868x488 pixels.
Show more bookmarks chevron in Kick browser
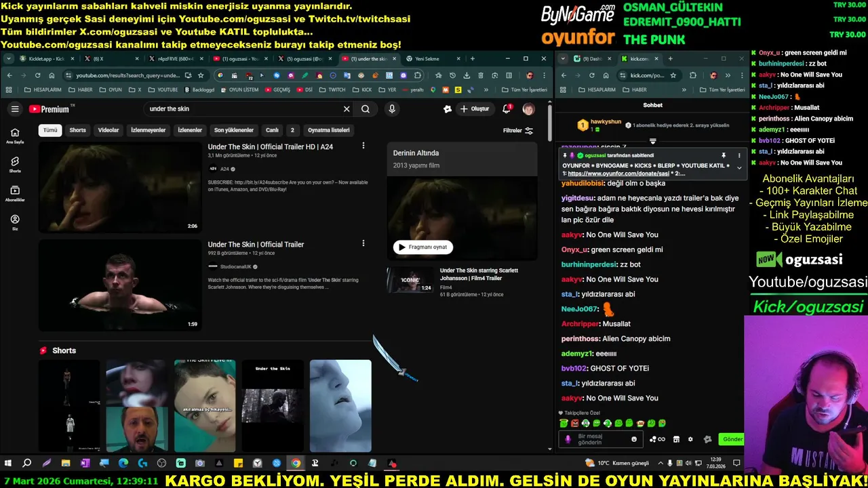(x=683, y=89)
